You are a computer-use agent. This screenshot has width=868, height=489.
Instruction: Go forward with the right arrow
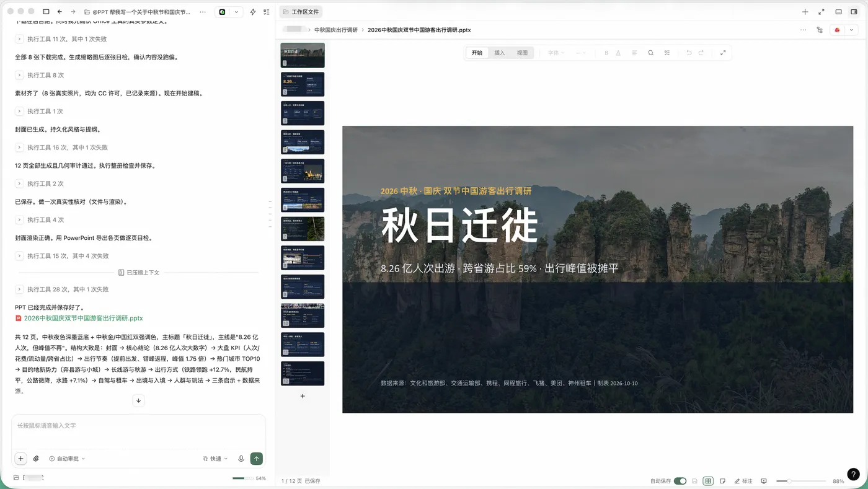(73, 12)
